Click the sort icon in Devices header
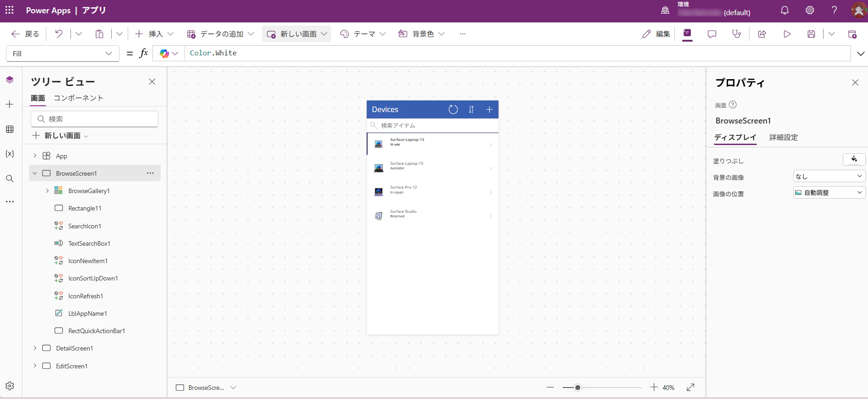The image size is (868, 399). (472, 109)
